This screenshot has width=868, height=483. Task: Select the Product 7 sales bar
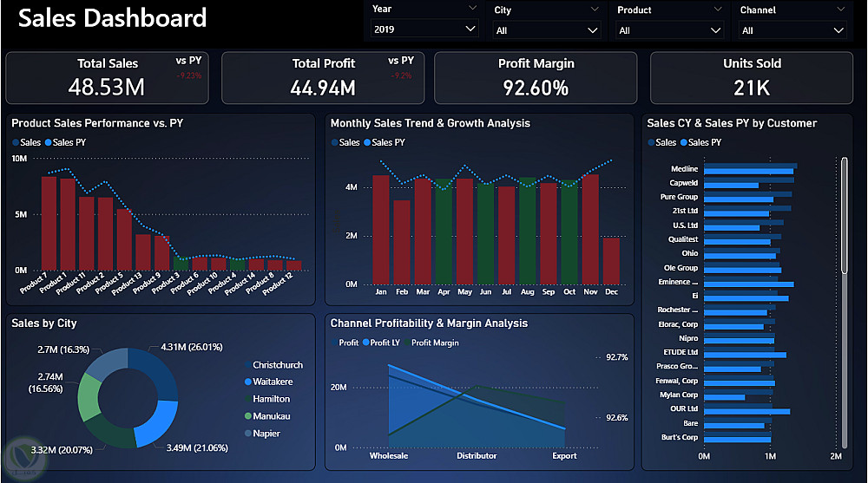click(49, 223)
